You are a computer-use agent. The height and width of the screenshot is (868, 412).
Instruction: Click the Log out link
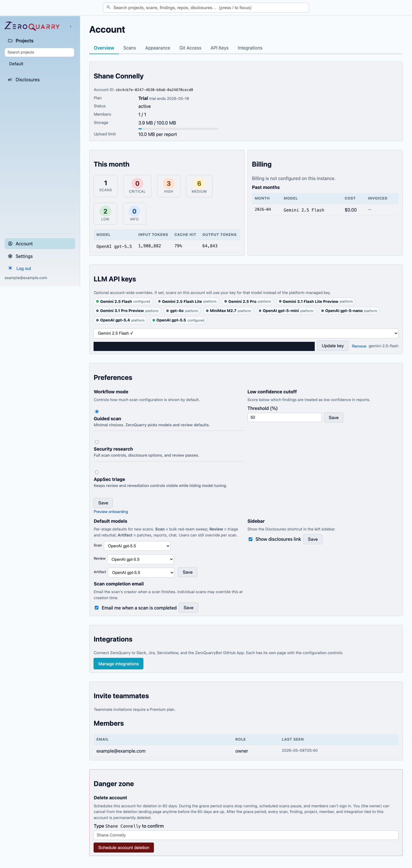23,269
